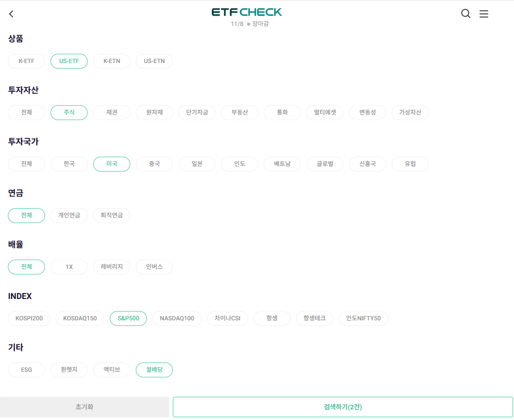Select 개인연금 under the 연금 section

(69, 215)
